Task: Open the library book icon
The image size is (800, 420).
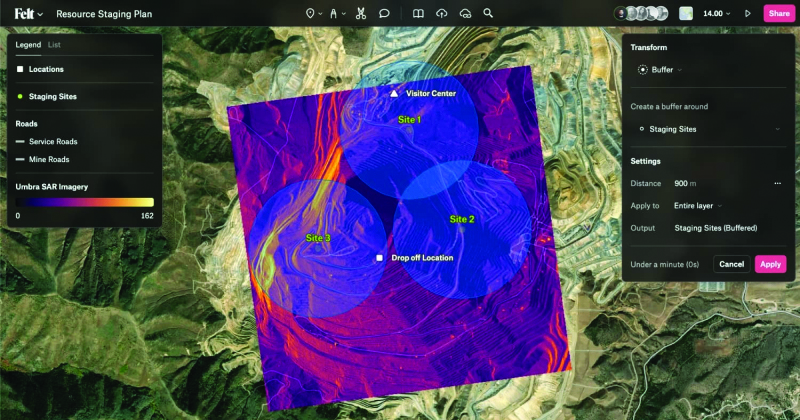Action: point(417,14)
